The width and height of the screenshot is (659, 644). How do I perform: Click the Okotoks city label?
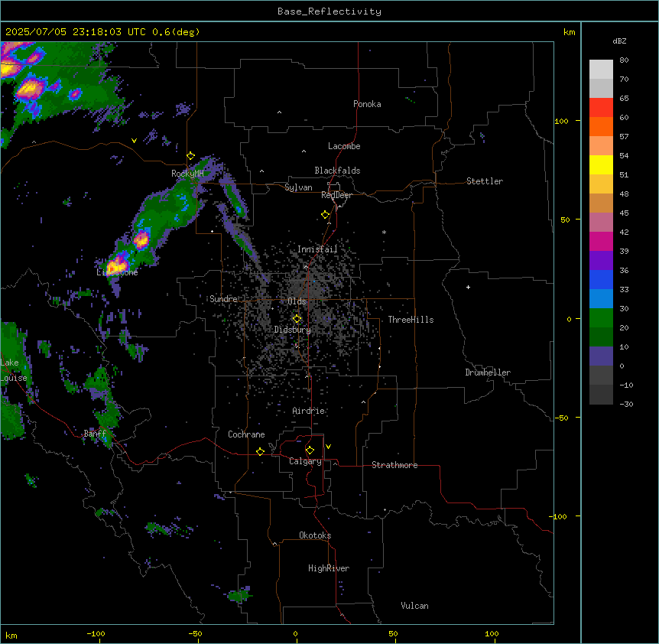[315, 535]
